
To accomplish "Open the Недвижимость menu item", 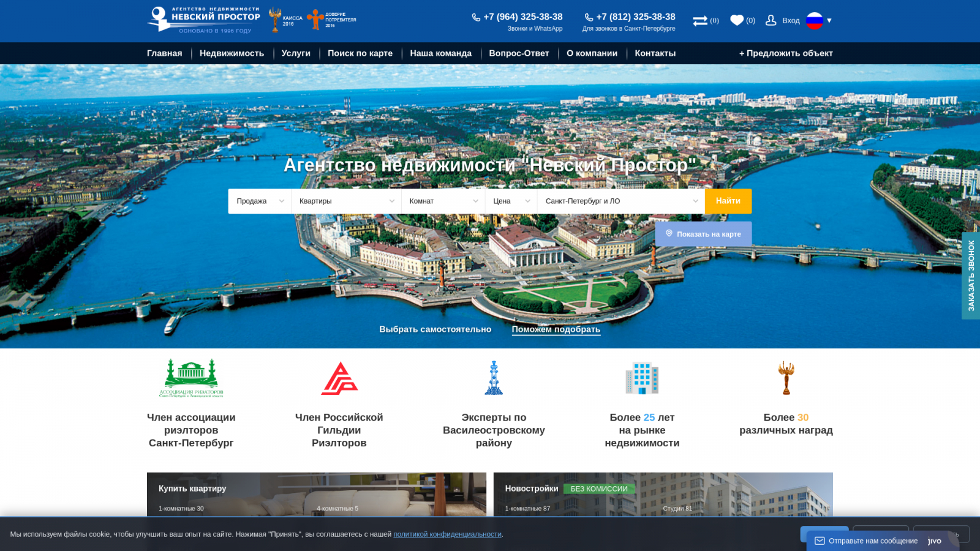I will point(232,53).
